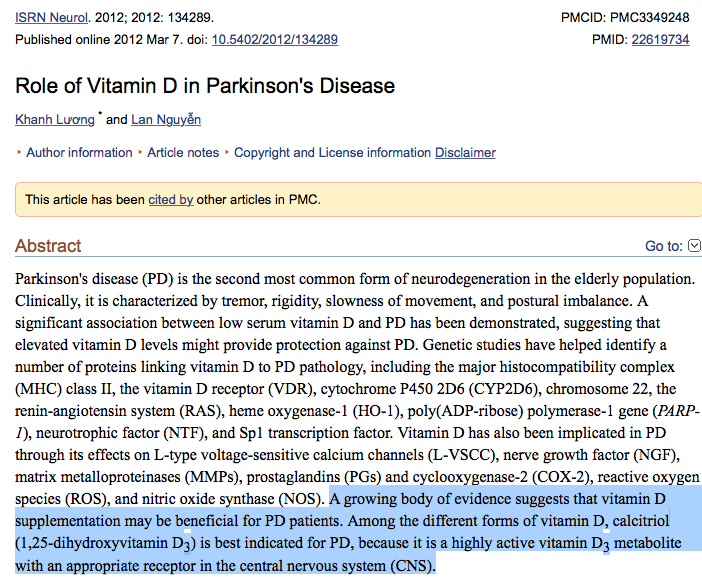This screenshot has height=581, width=702.
Task: Click the Abstract section heading
Action: coord(48,246)
